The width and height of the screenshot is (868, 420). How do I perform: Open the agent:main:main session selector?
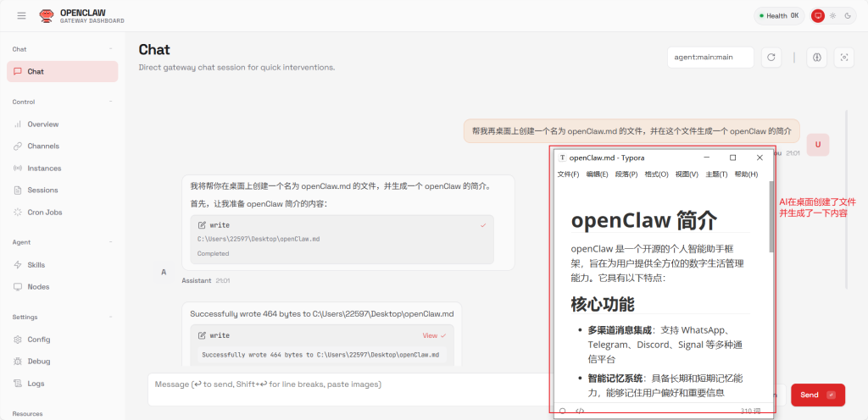point(710,58)
